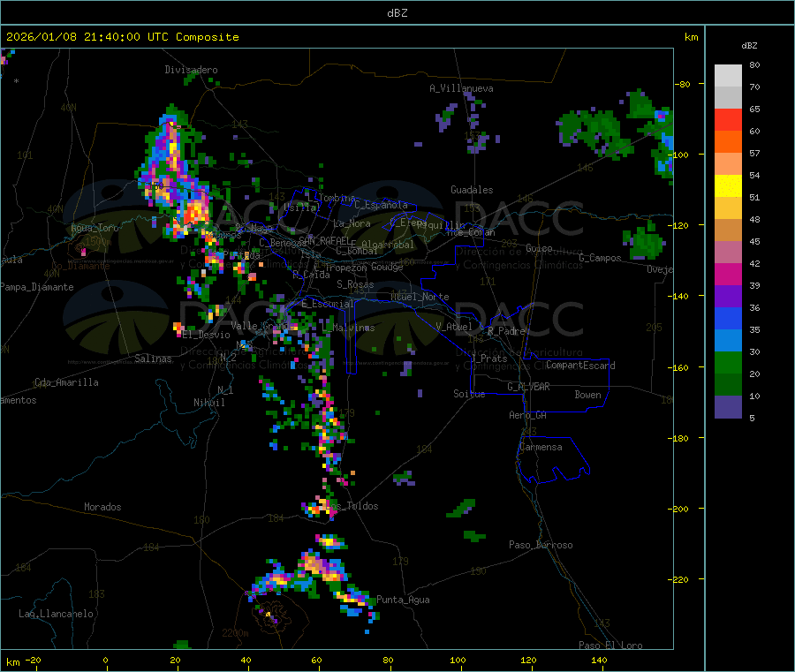795x672 pixels.
Task: Click the red 60–65 dBZ legend swatch
Action: 728,119
